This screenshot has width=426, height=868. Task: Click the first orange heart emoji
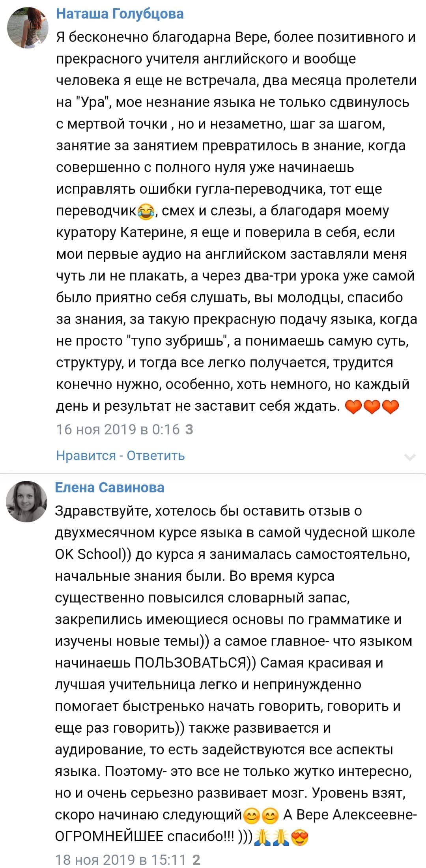(x=353, y=406)
